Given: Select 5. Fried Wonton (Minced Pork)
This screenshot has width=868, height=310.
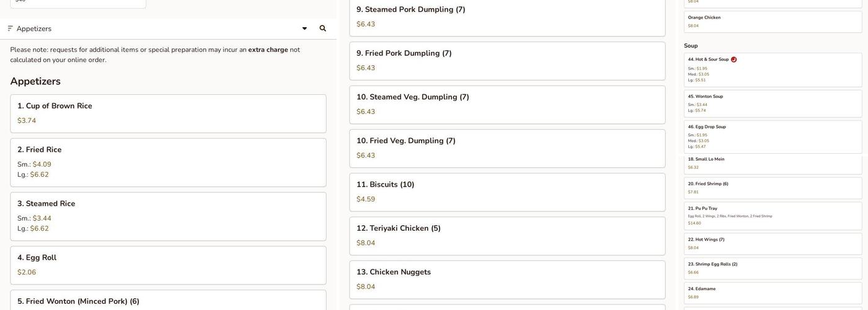Looking at the screenshot, I should coord(168,301).
